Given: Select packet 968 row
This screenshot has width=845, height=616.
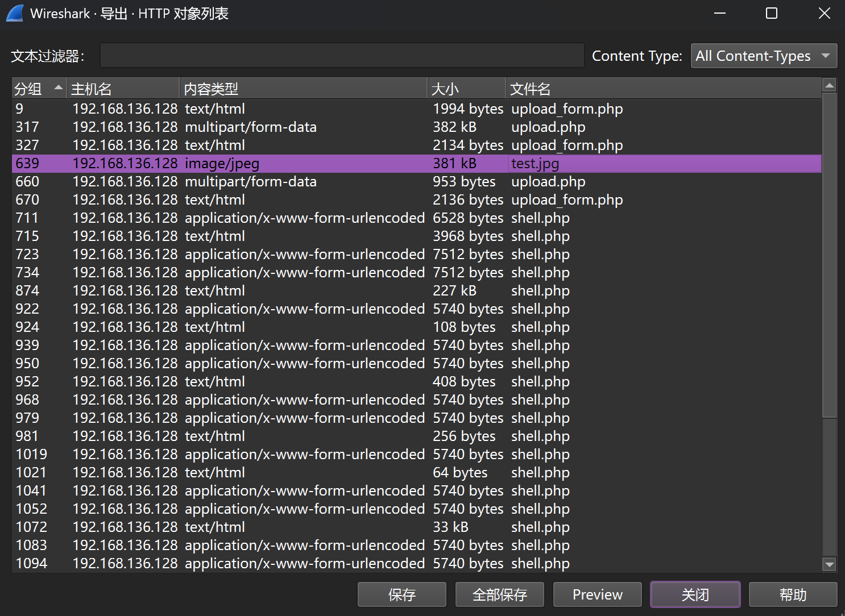Looking at the screenshot, I should click(417, 399).
